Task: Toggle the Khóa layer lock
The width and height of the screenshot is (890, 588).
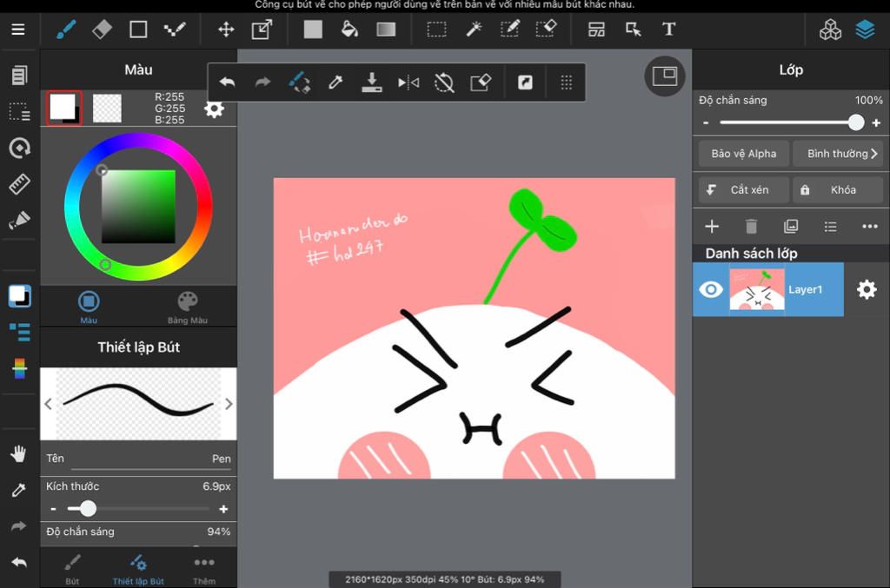Action: tap(837, 190)
